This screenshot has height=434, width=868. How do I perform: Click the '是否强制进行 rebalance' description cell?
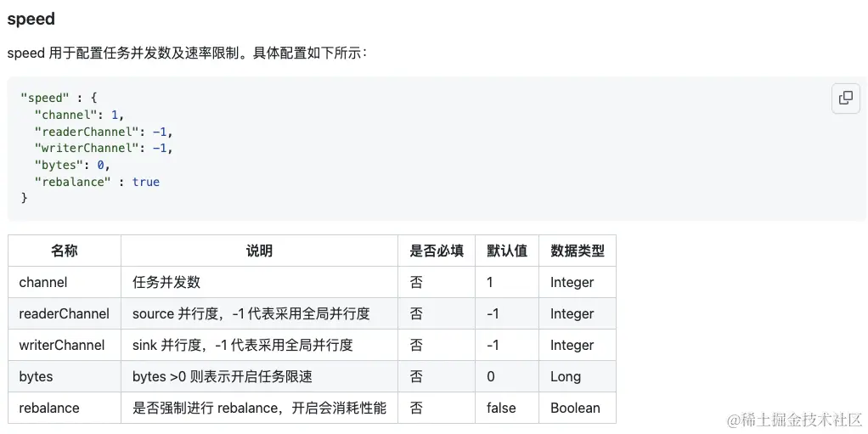259,408
